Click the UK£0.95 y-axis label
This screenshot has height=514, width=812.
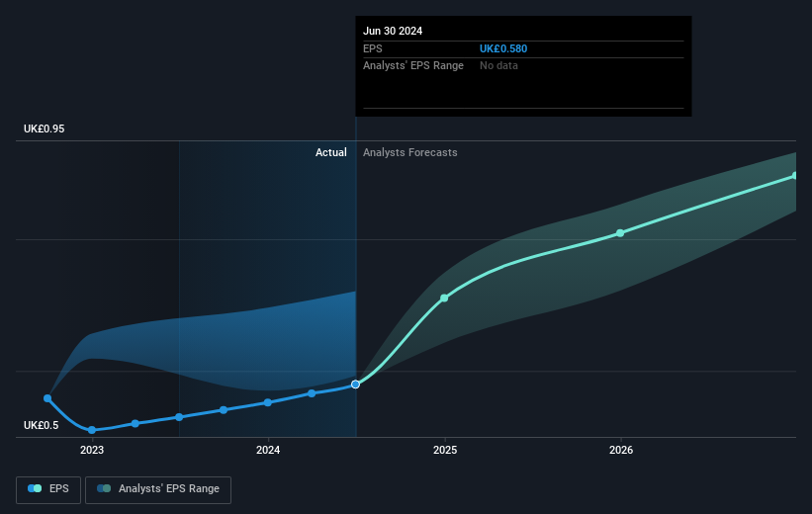tap(45, 128)
